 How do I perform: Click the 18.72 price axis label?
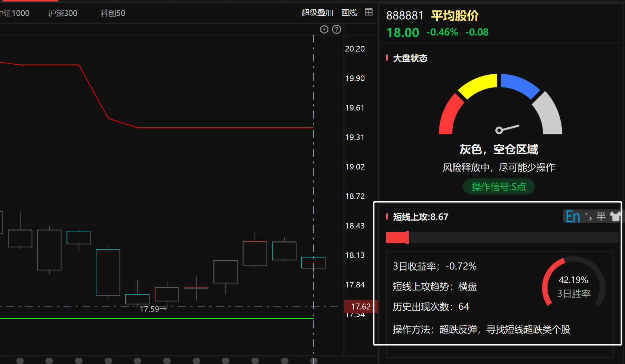pos(355,196)
